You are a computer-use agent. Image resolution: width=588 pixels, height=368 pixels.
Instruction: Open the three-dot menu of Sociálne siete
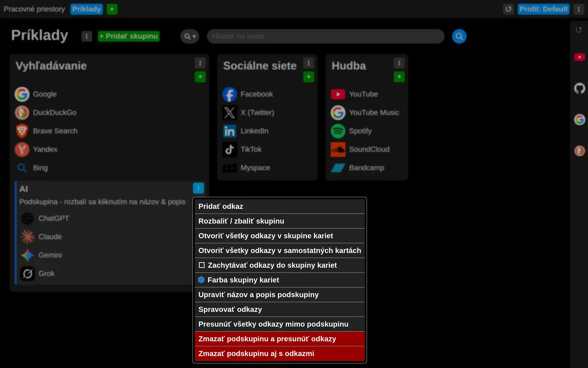coord(309,63)
